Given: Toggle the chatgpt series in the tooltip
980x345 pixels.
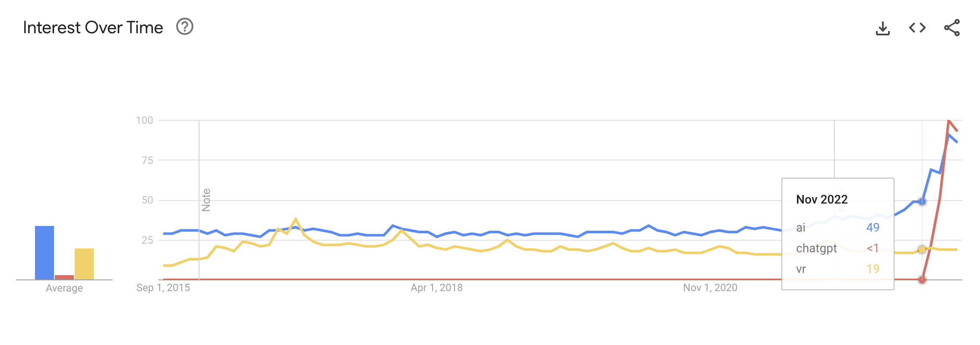Looking at the screenshot, I should tap(816, 248).
